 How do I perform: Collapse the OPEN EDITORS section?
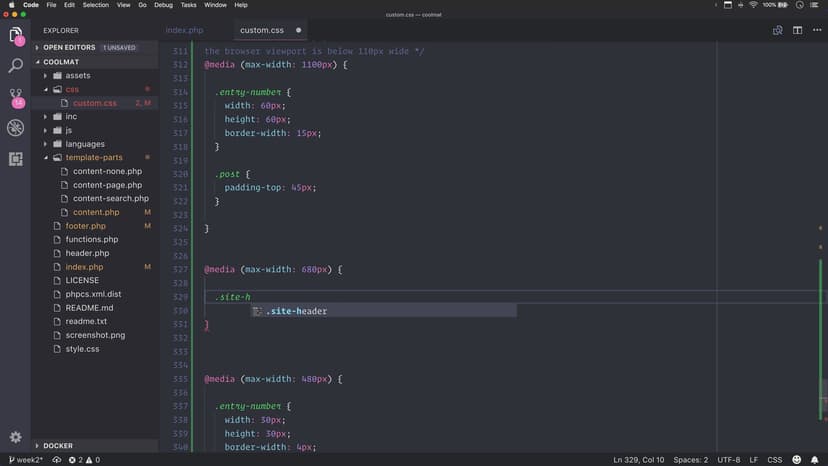tap(69, 47)
